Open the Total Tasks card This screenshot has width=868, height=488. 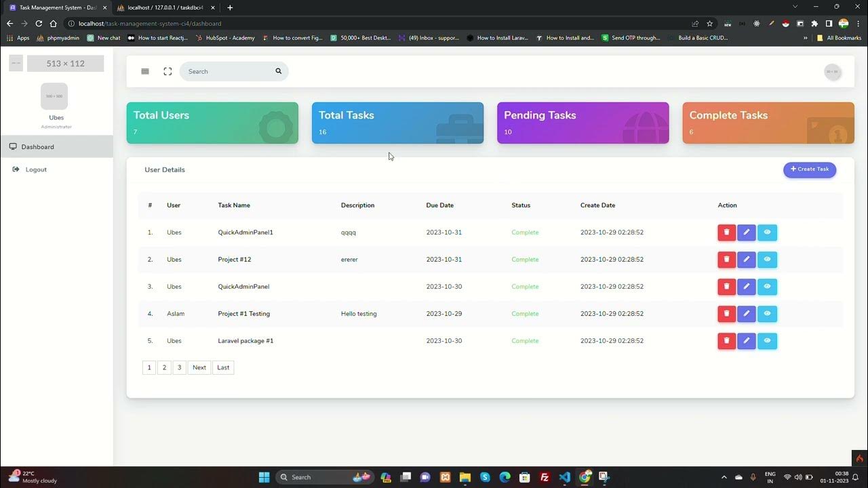(x=397, y=123)
